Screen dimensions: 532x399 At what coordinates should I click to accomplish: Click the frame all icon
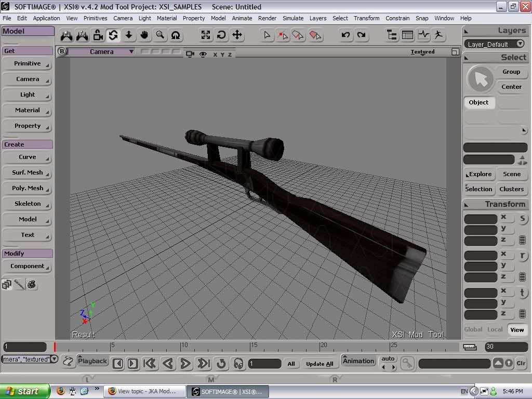pos(206,35)
